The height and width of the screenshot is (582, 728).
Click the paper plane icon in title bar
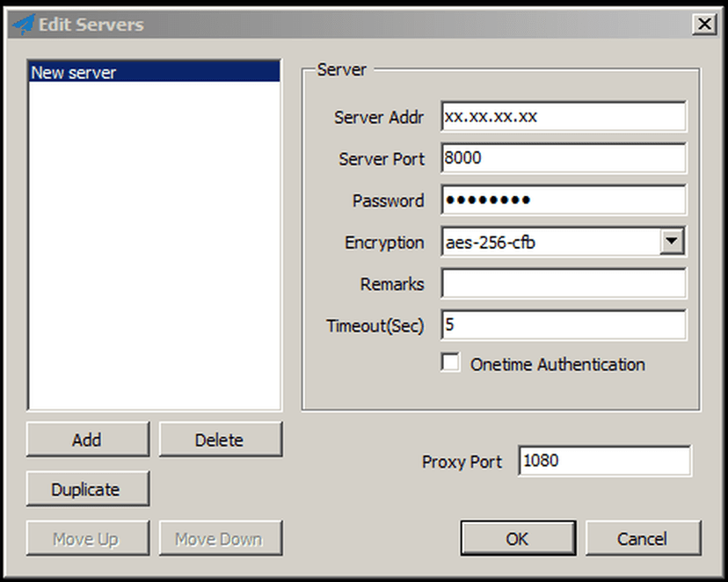[24, 25]
